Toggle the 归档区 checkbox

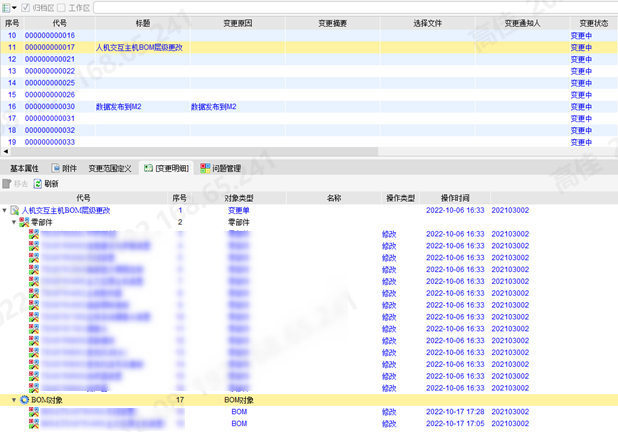point(26,8)
